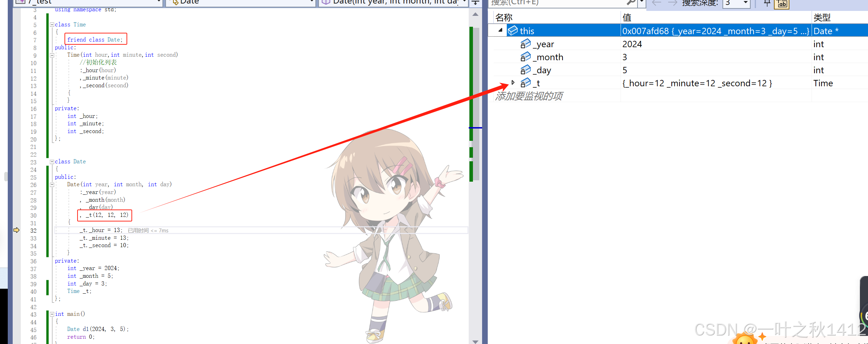Screen dimensions: 868x344
Task: Click the elapsed time '已用时间 <= 7ms' hint
Action: [148, 231]
